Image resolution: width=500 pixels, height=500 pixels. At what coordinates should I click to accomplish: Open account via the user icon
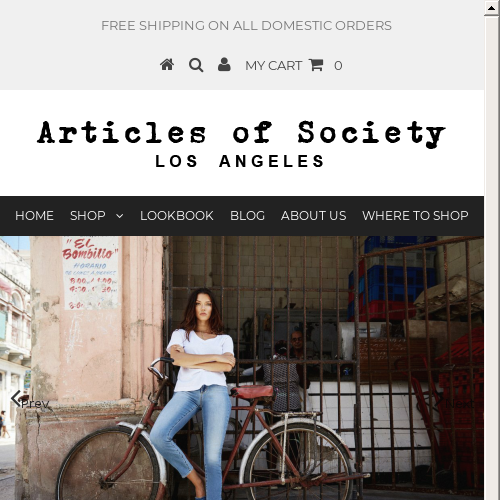[224, 64]
